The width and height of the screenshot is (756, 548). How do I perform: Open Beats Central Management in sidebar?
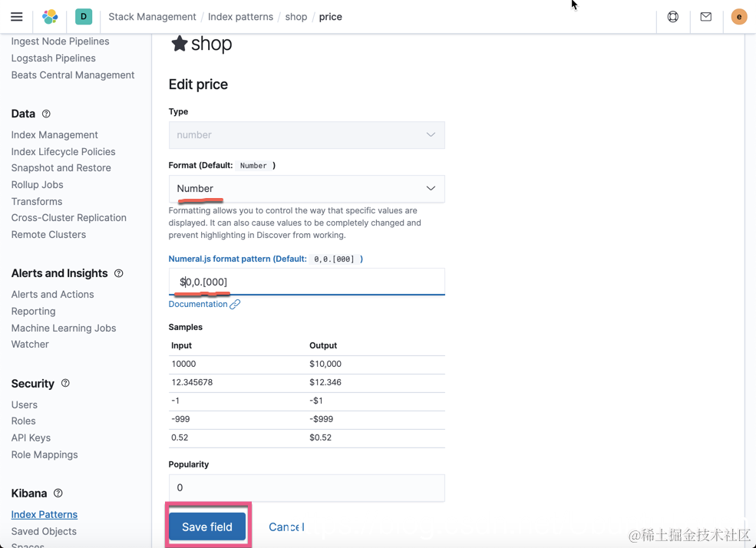73,75
